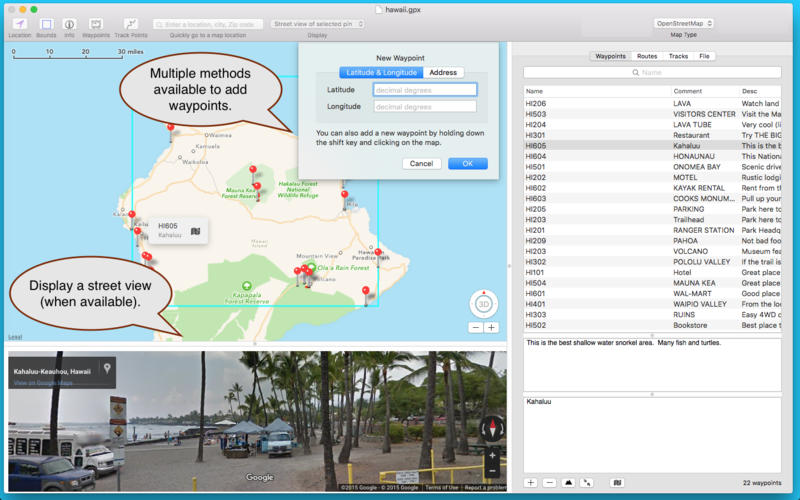Click the Location arrow toolbar icon

(x=19, y=23)
